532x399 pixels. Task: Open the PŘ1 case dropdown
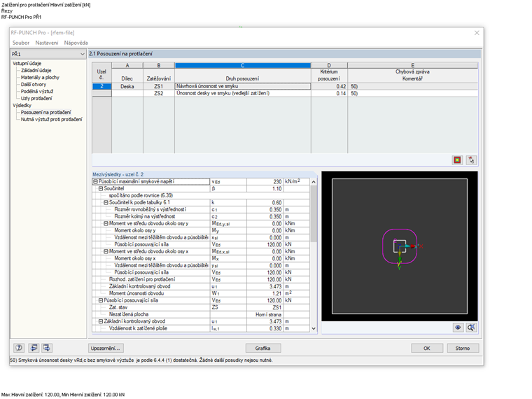tap(48, 54)
